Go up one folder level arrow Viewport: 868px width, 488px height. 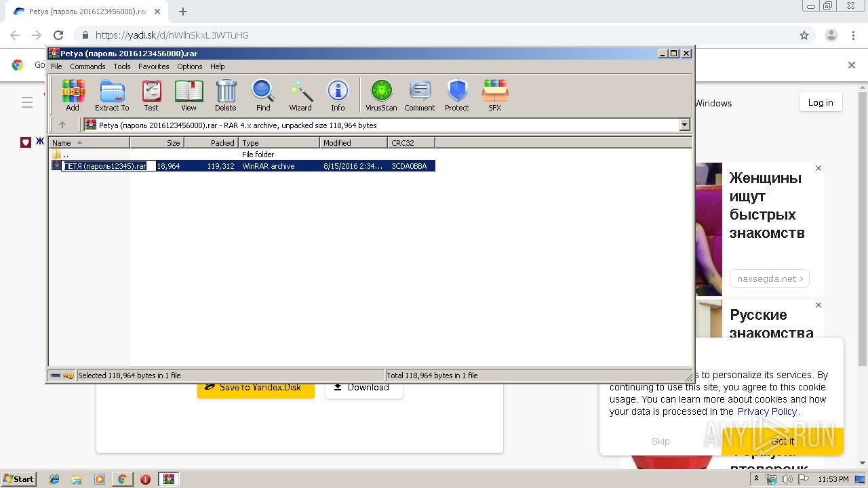tap(62, 125)
